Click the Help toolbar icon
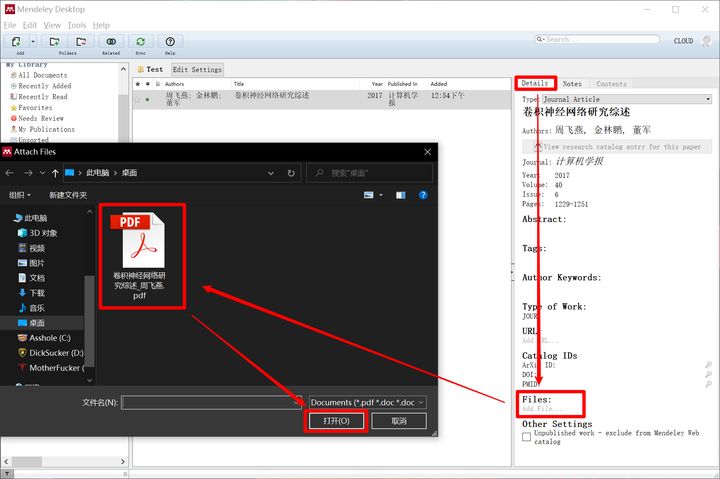Viewport: 720px width, 479px height. click(x=170, y=42)
